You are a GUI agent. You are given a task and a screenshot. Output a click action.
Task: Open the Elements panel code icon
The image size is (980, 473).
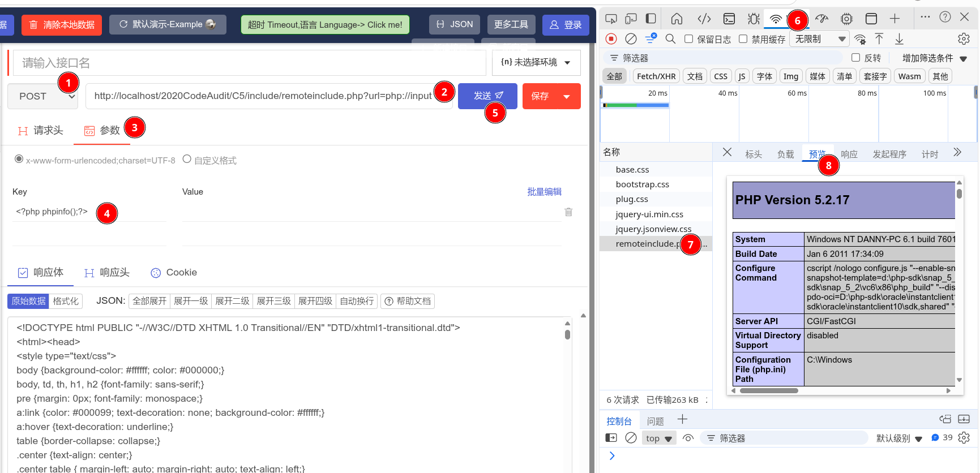coord(704,19)
